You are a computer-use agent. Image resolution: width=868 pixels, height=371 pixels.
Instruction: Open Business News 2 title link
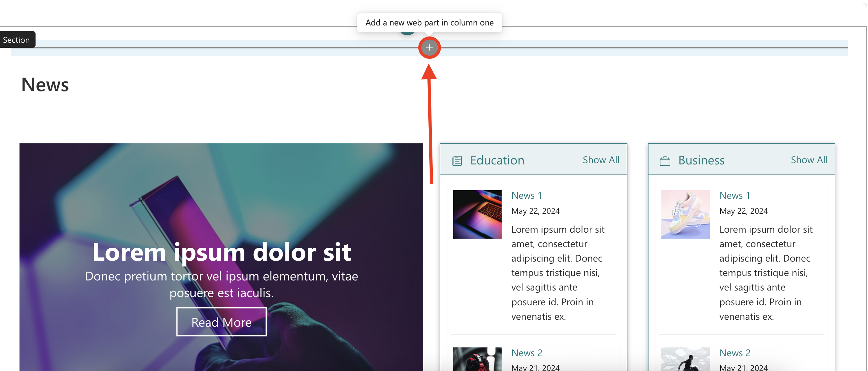point(734,353)
